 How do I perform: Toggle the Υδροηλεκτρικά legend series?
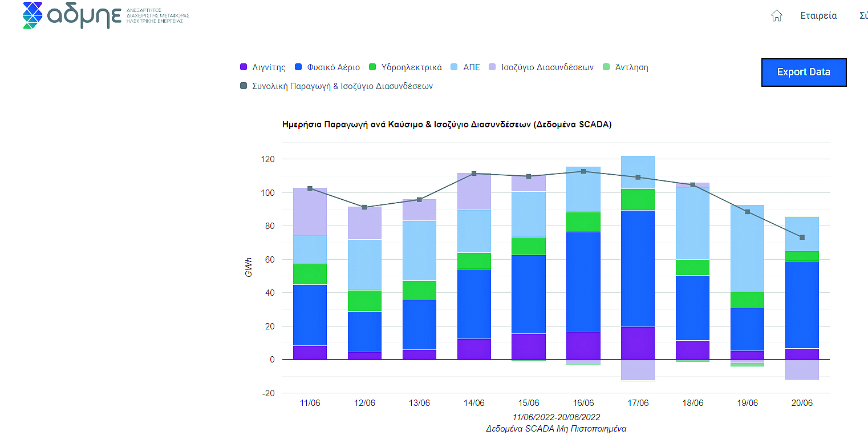tap(405, 67)
